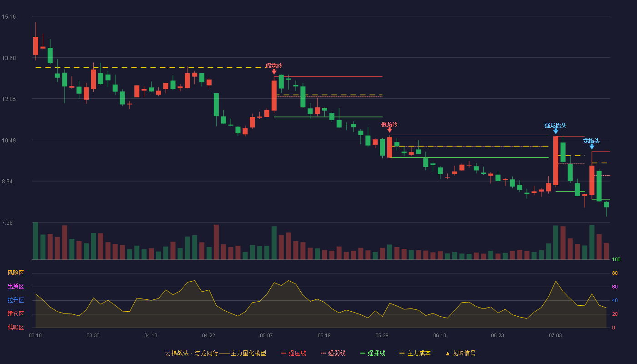This screenshot has height=364, width=637.
Task: Select the 假龙吟 label near 05-29
Action: click(x=389, y=125)
